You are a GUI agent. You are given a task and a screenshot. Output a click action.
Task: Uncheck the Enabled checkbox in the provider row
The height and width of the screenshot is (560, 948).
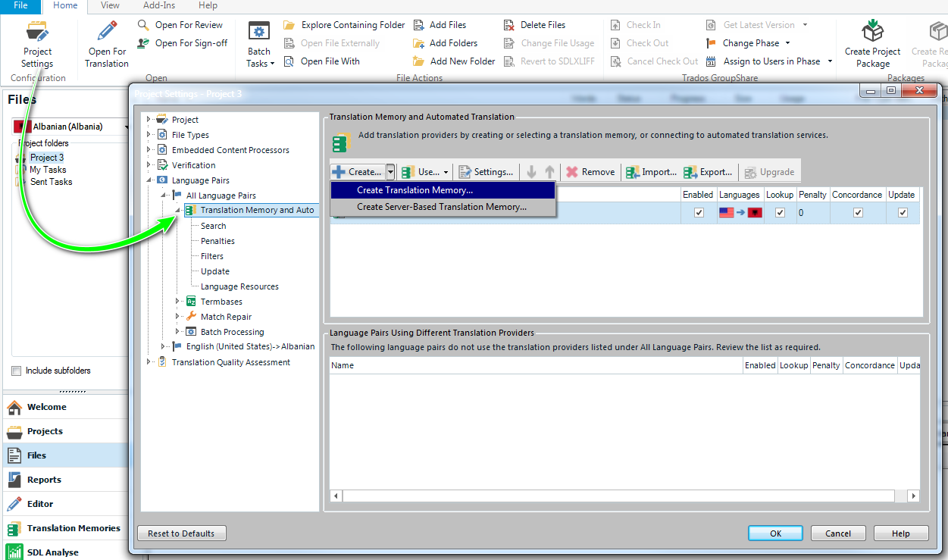698,213
